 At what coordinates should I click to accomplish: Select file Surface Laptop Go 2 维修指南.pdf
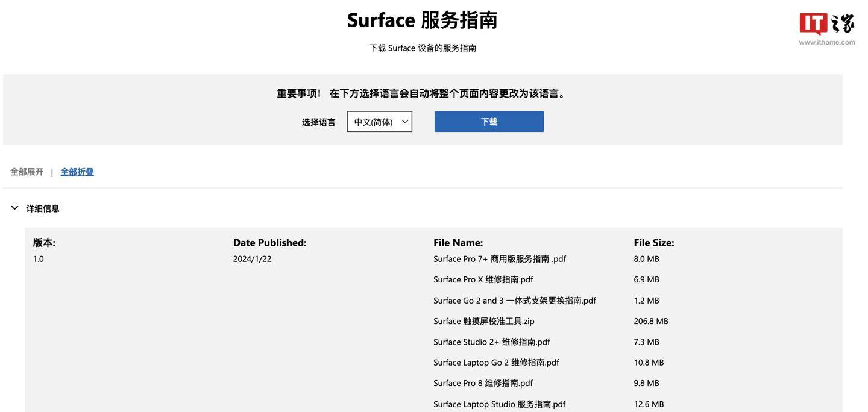tap(496, 362)
